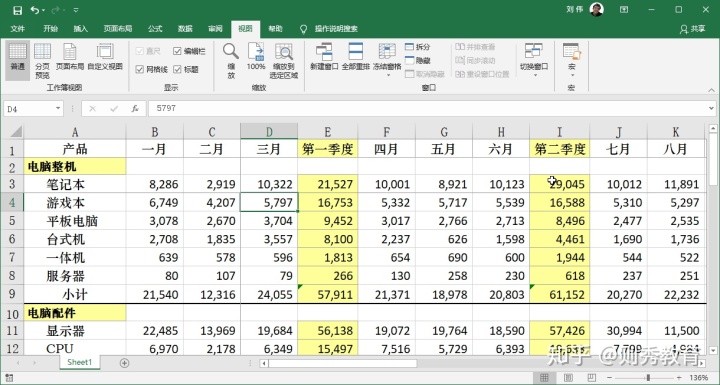This screenshot has height=385, width=720.
Task: Switch to Normal view in status bar
Action: [x=544, y=378]
